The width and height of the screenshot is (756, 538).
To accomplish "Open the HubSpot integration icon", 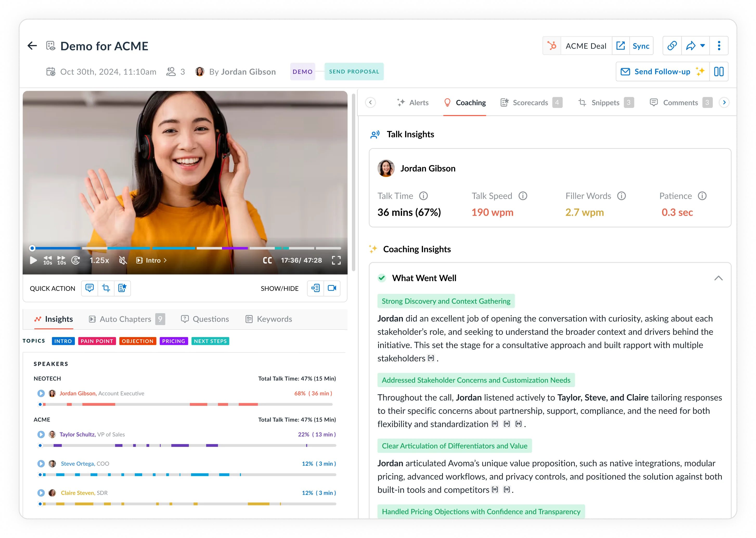I will [552, 45].
